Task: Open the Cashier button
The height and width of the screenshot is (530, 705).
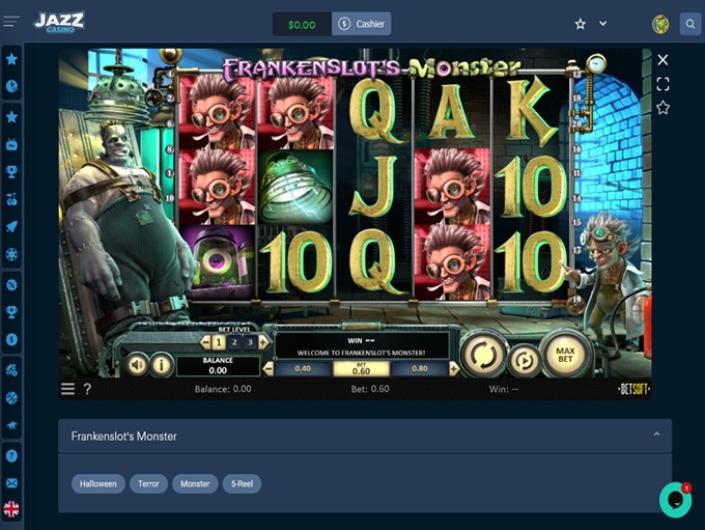Action: click(x=361, y=24)
